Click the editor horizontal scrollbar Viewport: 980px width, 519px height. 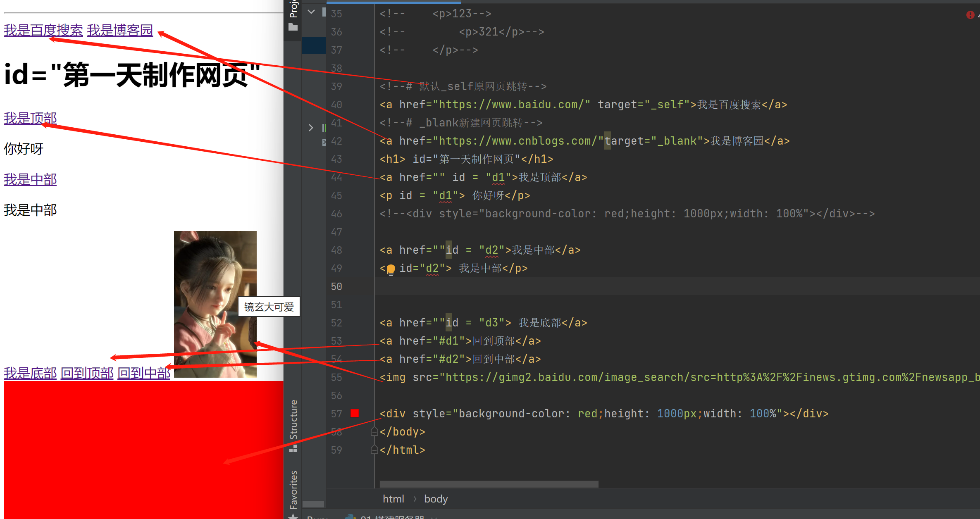pyautogui.click(x=489, y=484)
